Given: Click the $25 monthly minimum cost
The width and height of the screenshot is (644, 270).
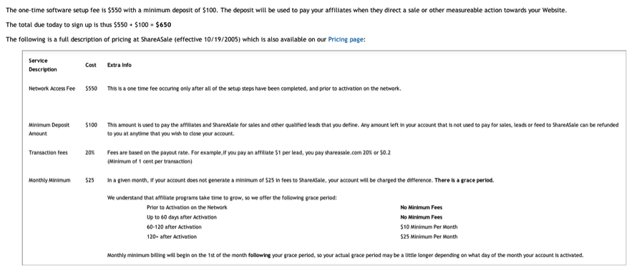Looking at the screenshot, I should coord(89,180).
